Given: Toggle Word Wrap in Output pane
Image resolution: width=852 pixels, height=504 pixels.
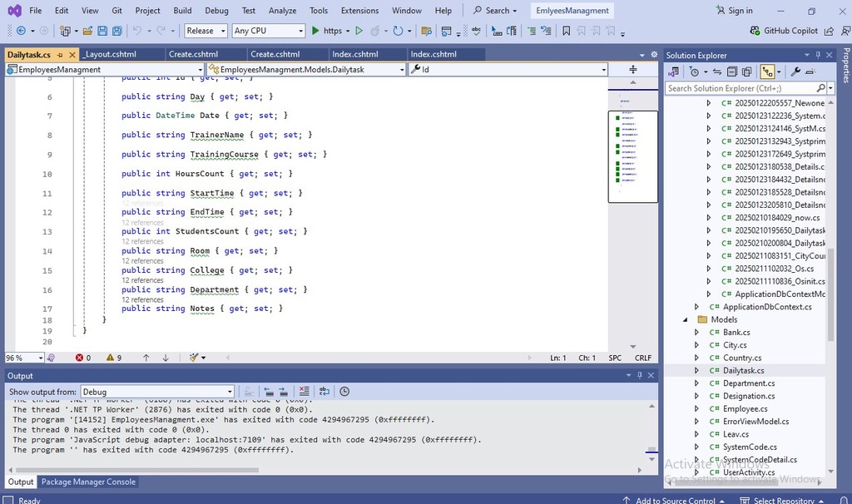Looking at the screenshot, I should pyautogui.click(x=324, y=392).
